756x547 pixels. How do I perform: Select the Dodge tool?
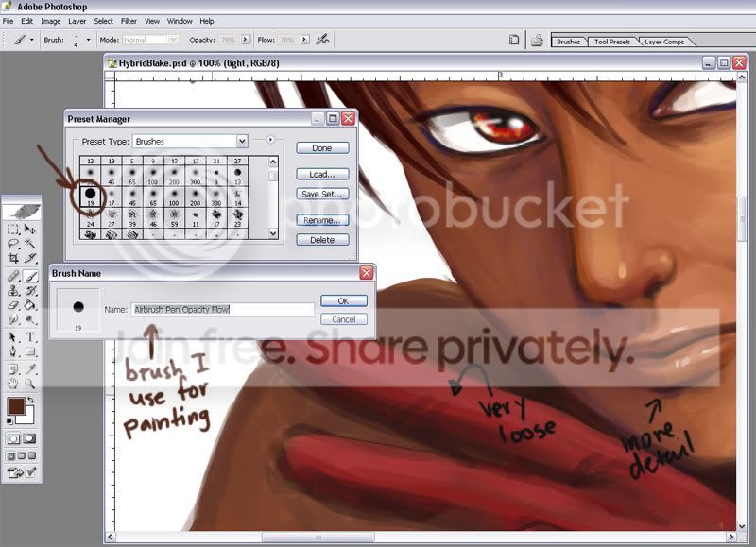[x=30, y=319]
